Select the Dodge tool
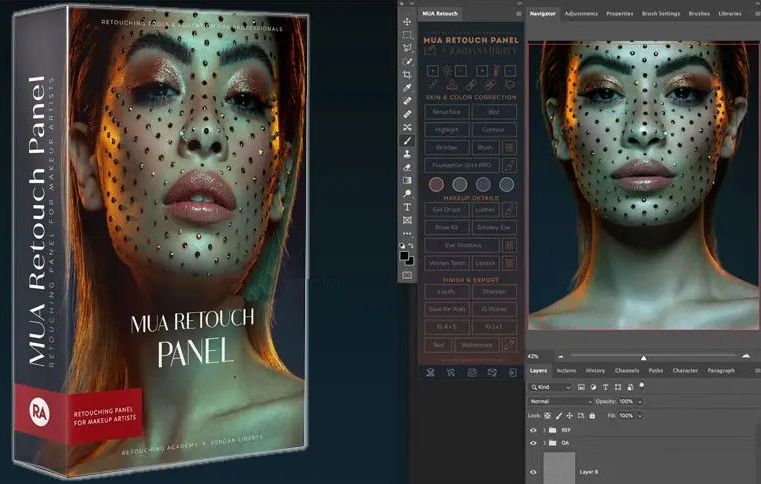The width and height of the screenshot is (761, 484). pos(407,193)
